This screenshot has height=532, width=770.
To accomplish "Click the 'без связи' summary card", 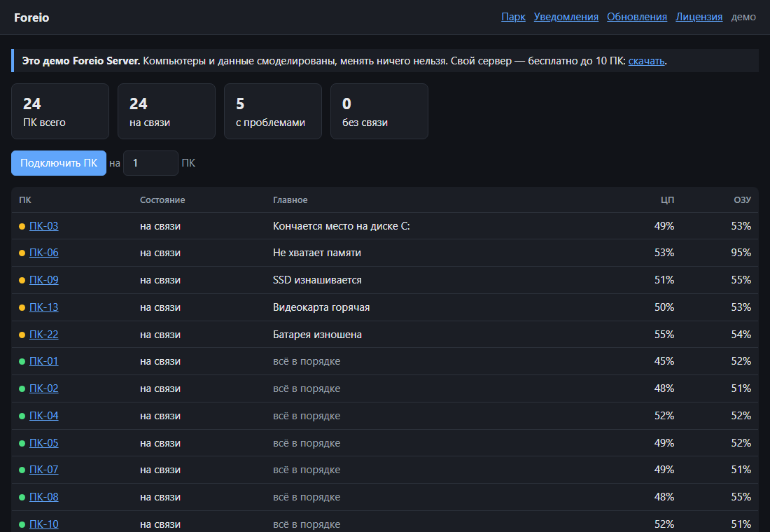I will 379,111.
